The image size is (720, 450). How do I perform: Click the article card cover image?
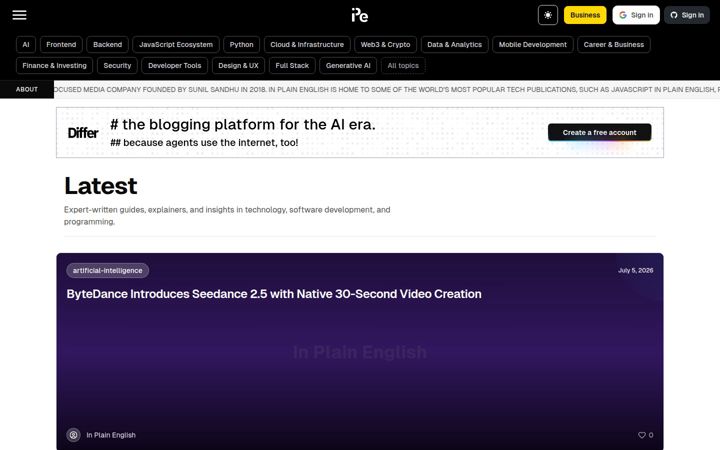pyautogui.click(x=360, y=352)
